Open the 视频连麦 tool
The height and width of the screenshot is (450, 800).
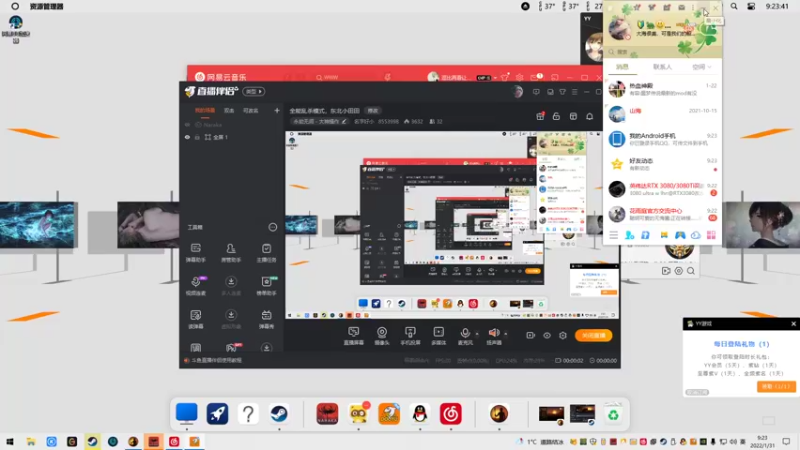[x=195, y=286]
